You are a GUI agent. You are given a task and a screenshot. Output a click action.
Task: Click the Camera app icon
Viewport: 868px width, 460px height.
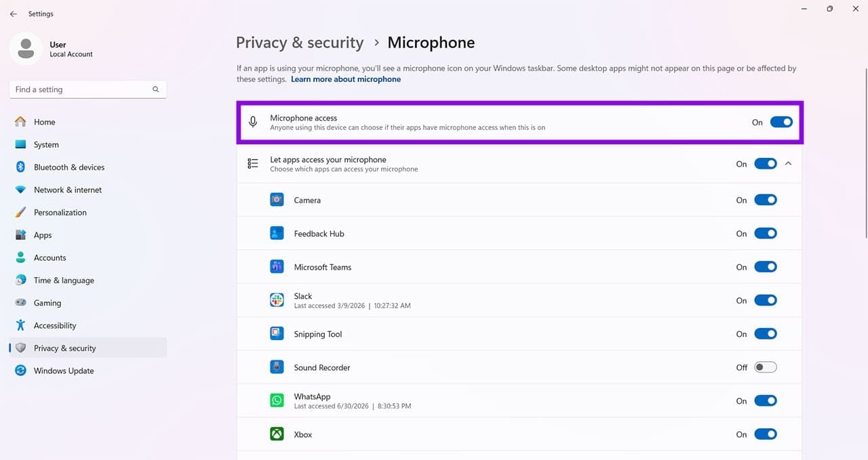pos(277,200)
